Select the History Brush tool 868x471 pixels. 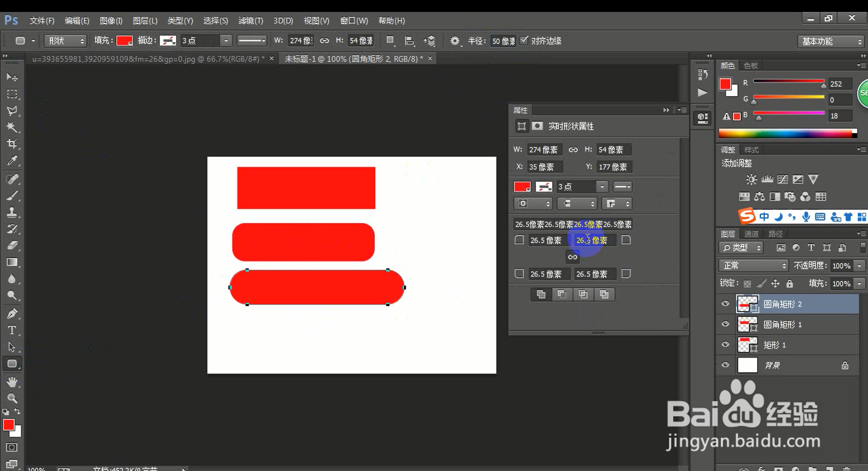(12, 228)
